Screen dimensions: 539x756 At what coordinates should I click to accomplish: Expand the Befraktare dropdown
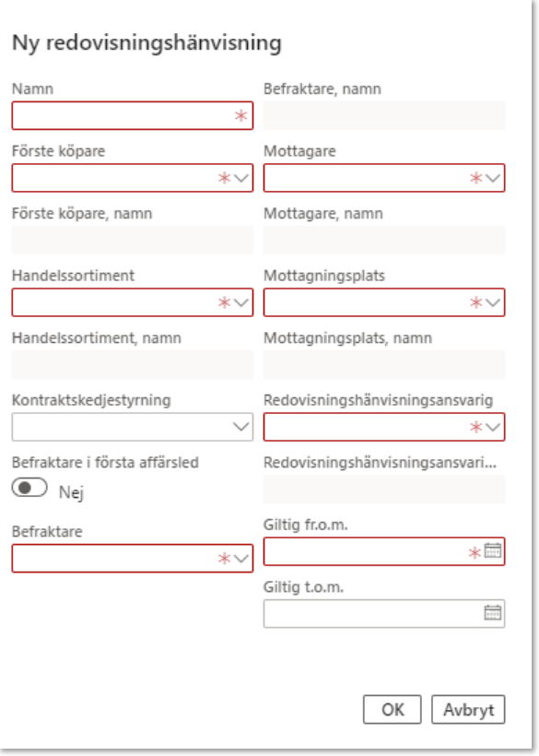(240, 559)
